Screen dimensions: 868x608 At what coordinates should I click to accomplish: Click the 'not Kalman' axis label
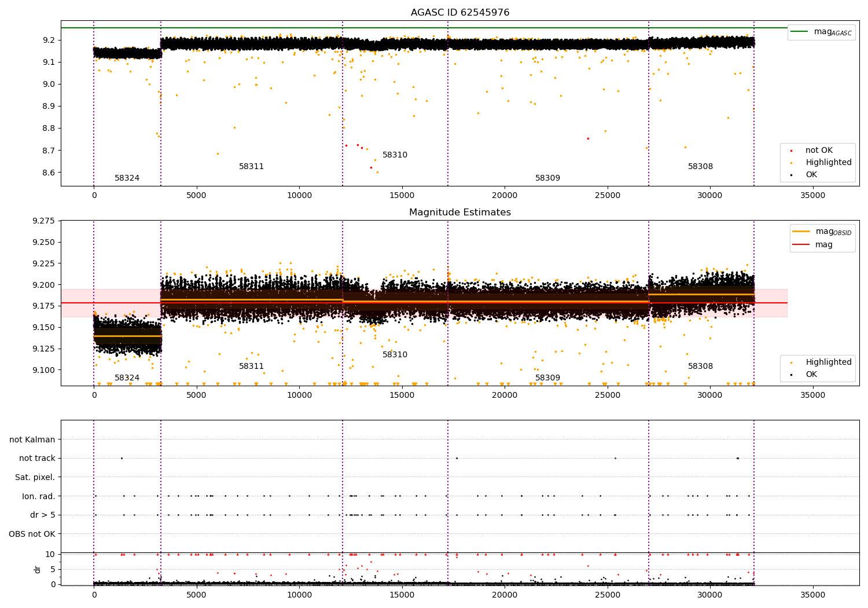(32, 439)
